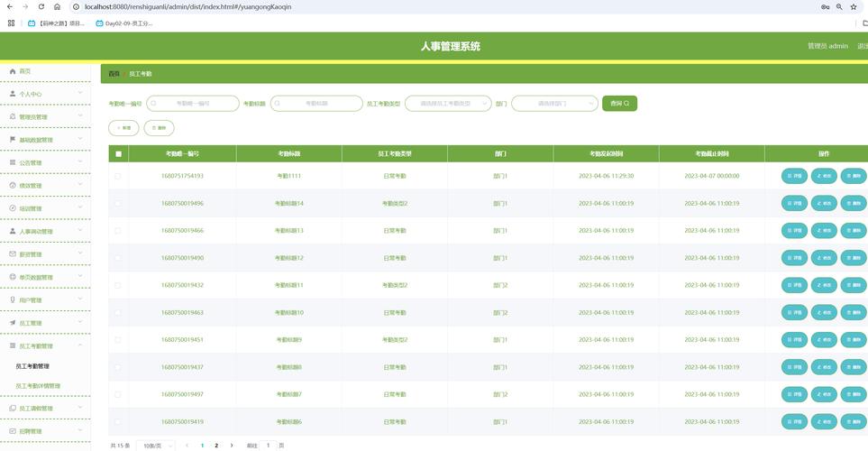Reload the page with browser refresh icon
This screenshot has width=868, height=451.
[42, 6]
